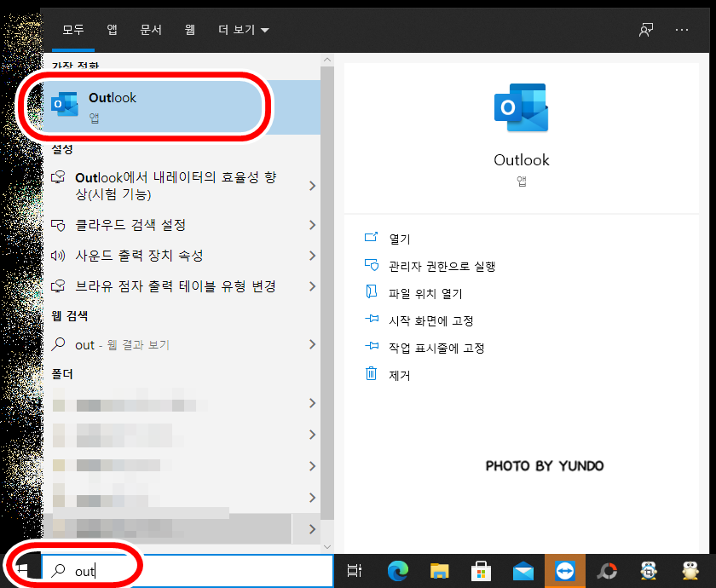Open the Mail app from taskbar
The image size is (716, 588).
[x=523, y=571]
